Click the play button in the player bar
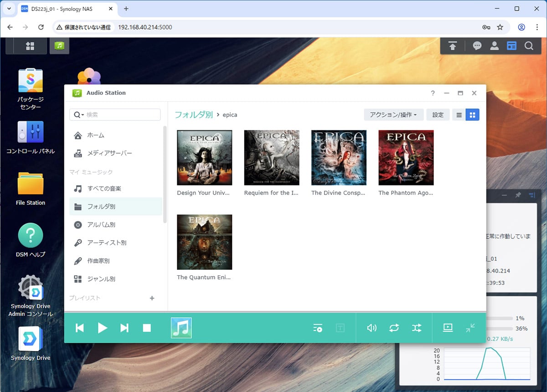Image resolution: width=547 pixels, height=392 pixels. click(x=103, y=328)
